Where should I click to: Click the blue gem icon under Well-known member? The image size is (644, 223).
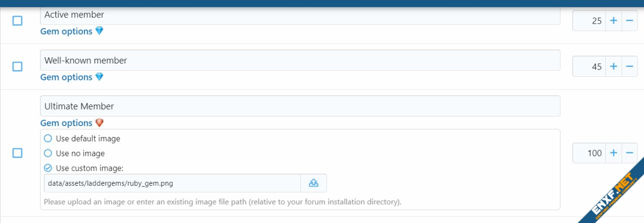coord(99,77)
